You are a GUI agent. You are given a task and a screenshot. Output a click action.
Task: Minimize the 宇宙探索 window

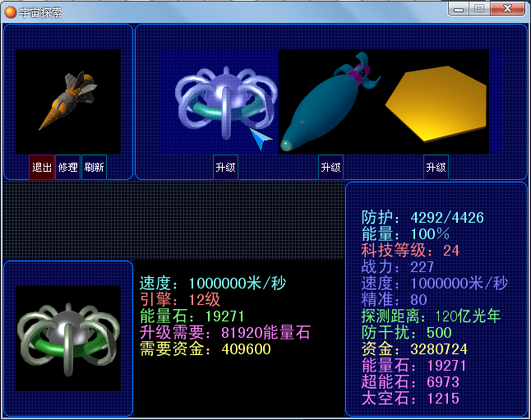[459, 9]
